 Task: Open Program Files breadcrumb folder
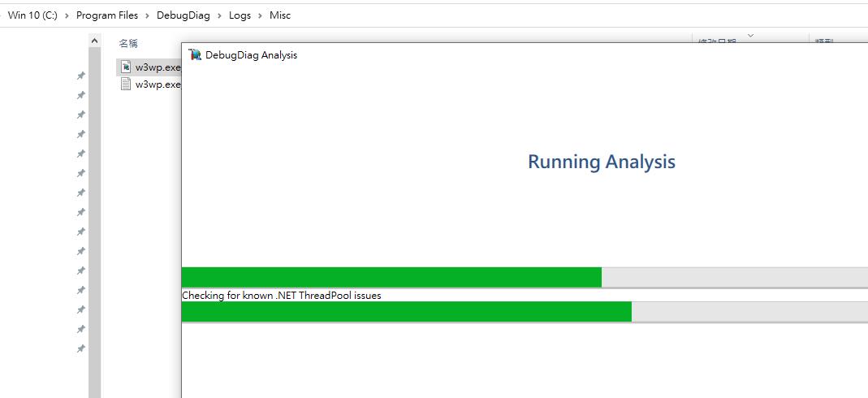(x=107, y=15)
